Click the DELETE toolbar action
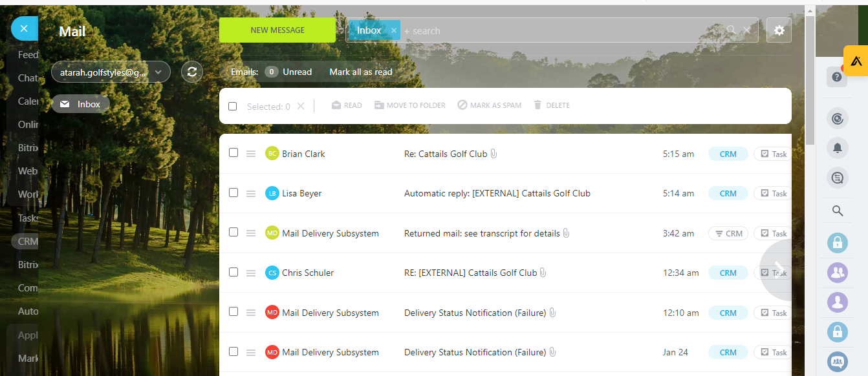This screenshot has height=376, width=868. coord(552,105)
